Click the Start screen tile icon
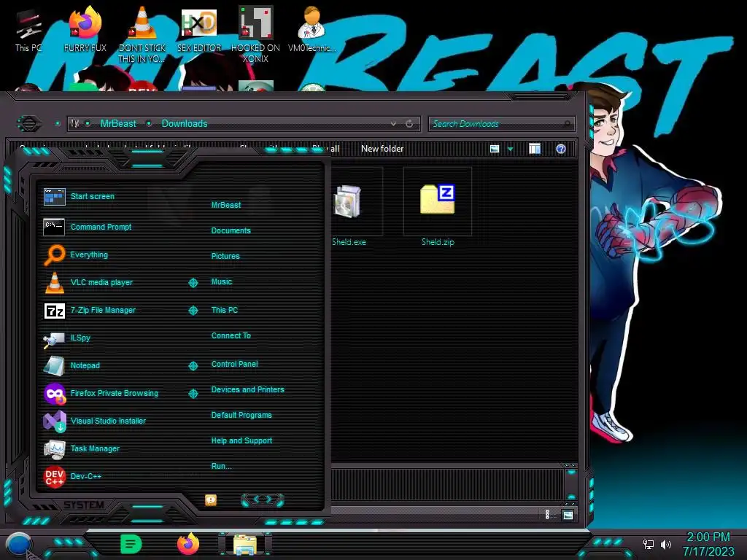Image resolution: width=747 pixels, height=560 pixels. coord(54,197)
